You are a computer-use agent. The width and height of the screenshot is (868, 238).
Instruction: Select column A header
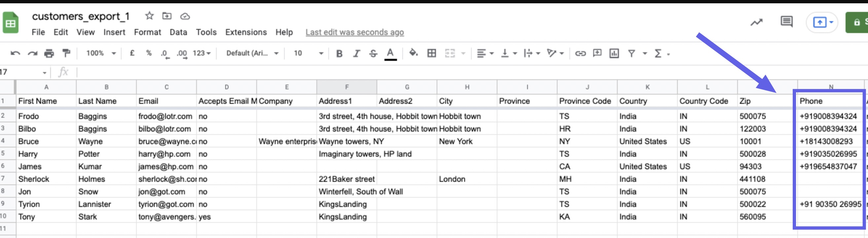pyautogui.click(x=46, y=87)
